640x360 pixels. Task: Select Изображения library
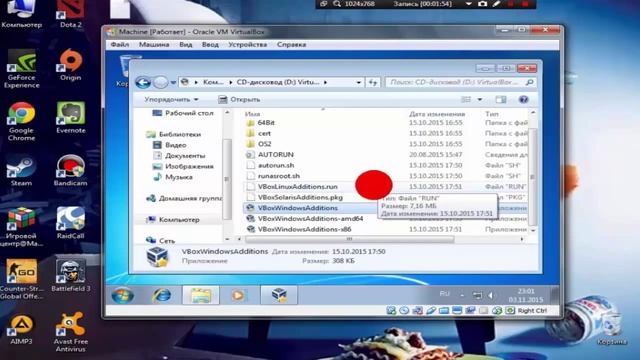point(183,166)
